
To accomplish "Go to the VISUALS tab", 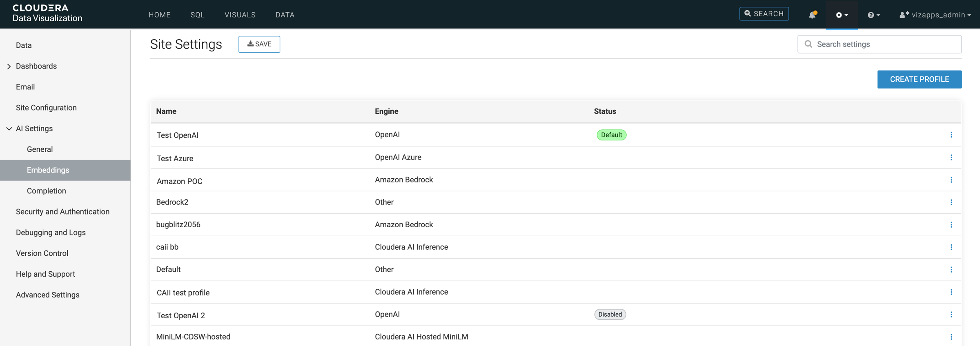I will click(x=240, y=15).
